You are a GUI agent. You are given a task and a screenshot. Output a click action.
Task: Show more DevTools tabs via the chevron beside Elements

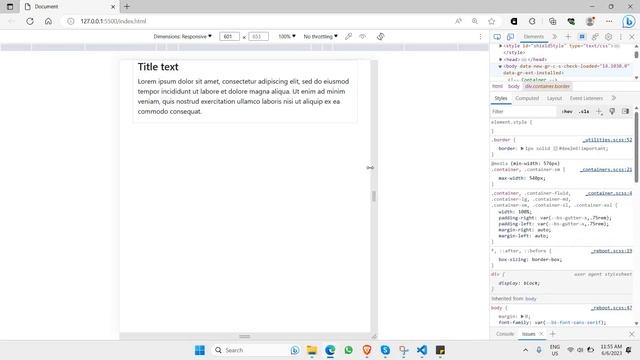tap(554, 37)
